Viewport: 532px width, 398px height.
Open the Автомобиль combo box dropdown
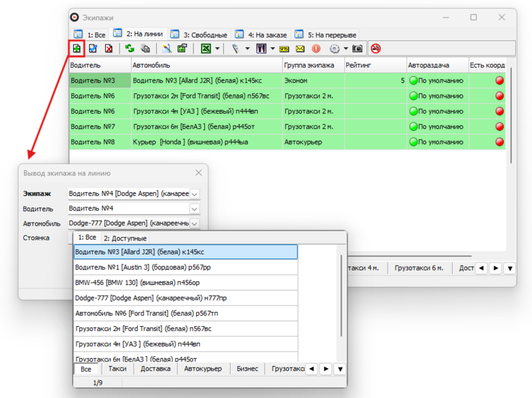click(194, 224)
